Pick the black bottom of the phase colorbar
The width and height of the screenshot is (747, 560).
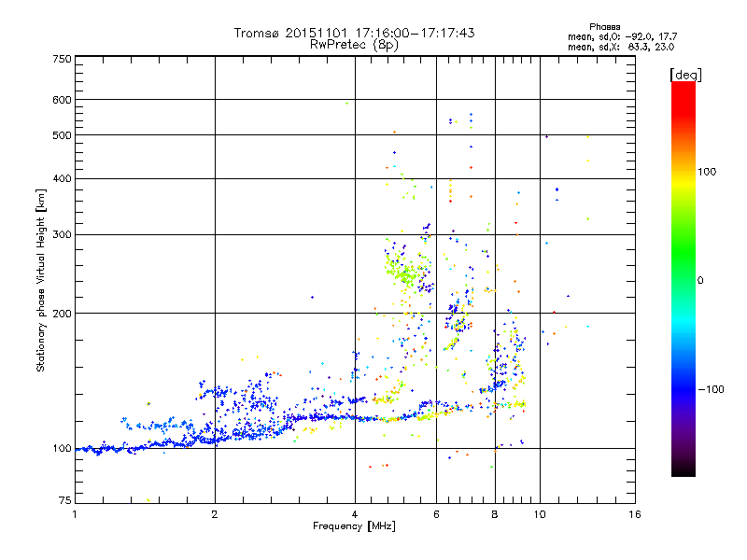(x=684, y=469)
